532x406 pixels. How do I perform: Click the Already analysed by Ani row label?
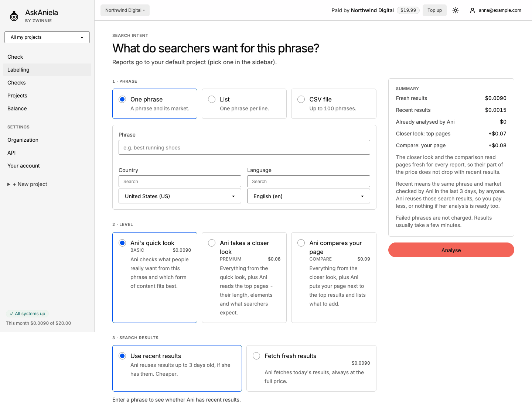click(425, 122)
